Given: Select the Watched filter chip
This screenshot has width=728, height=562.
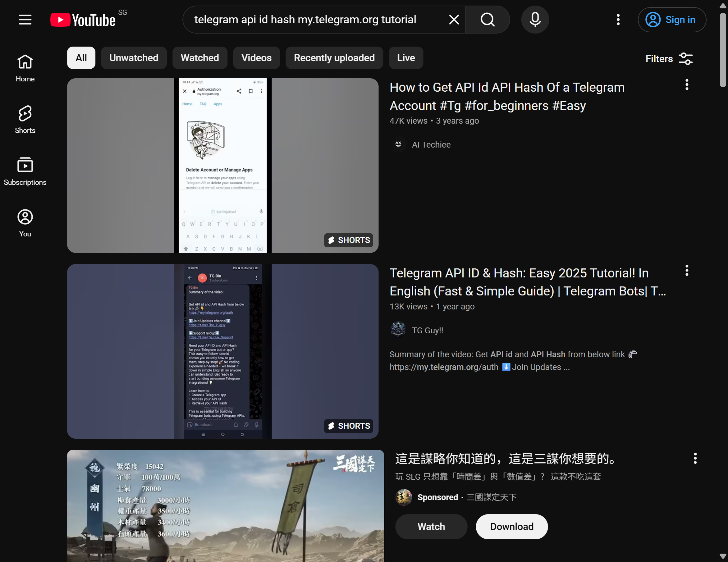Looking at the screenshot, I should coord(200,58).
